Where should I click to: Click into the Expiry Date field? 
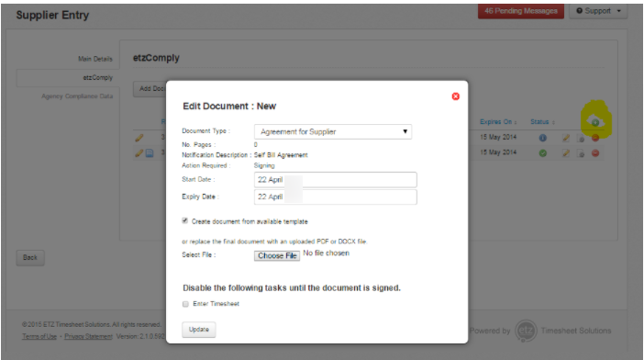pos(335,197)
